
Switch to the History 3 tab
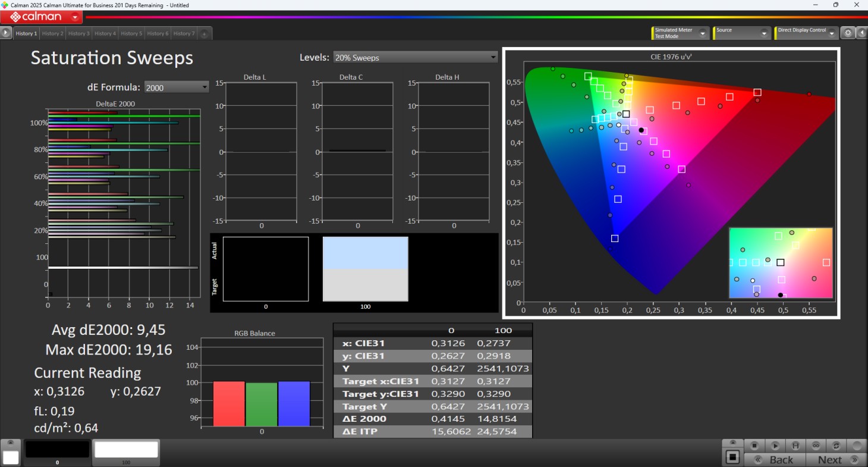(x=78, y=34)
